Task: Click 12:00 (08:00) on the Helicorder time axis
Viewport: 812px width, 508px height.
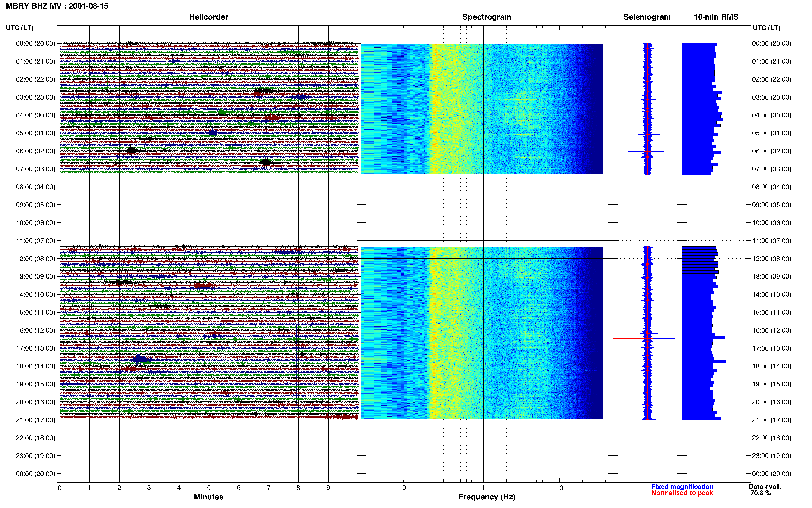Action: click(36, 259)
